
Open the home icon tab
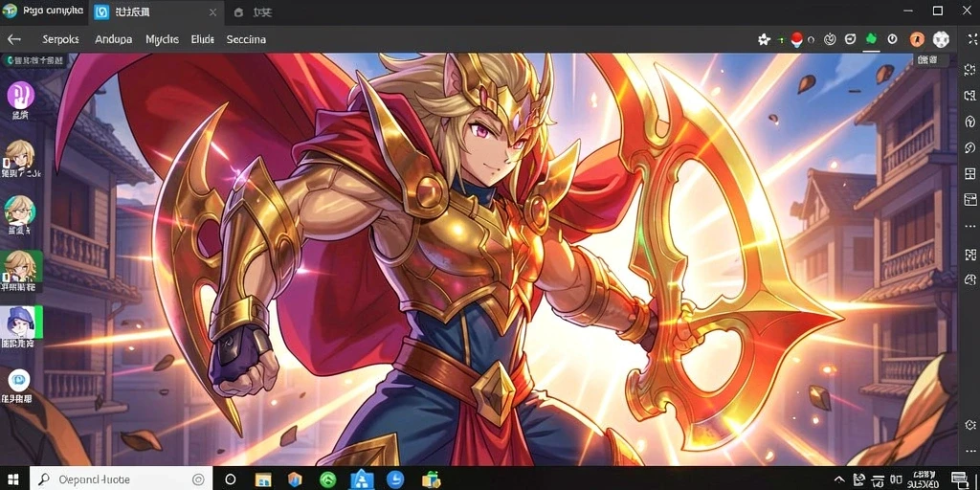click(x=248, y=11)
